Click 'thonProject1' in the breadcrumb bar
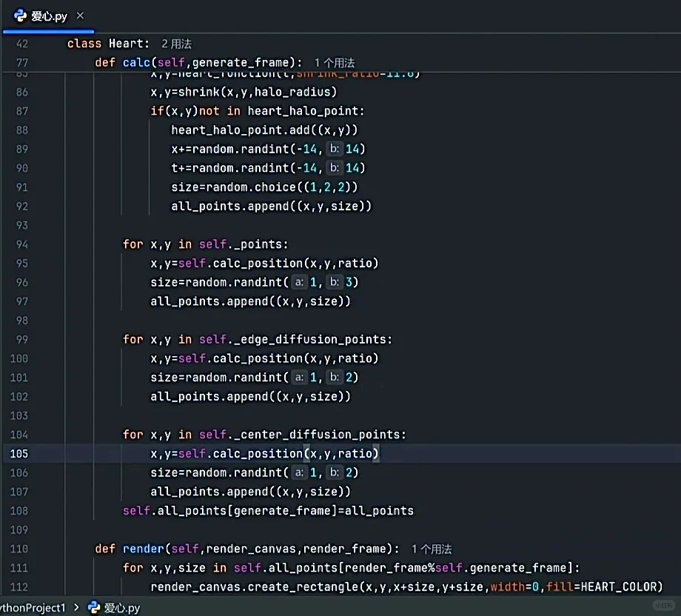The height and width of the screenshot is (616, 681). (x=33, y=608)
